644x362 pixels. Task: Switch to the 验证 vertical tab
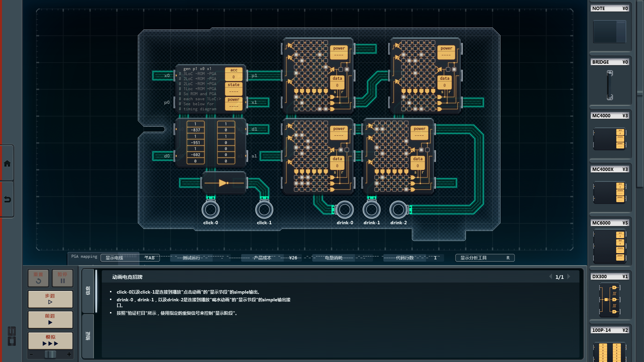[x=88, y=336]
